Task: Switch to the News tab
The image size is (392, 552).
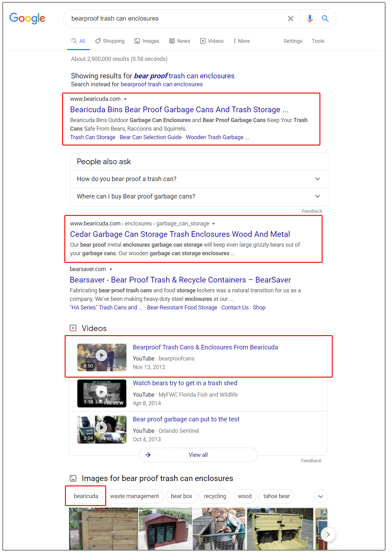Action: (180, 41)
